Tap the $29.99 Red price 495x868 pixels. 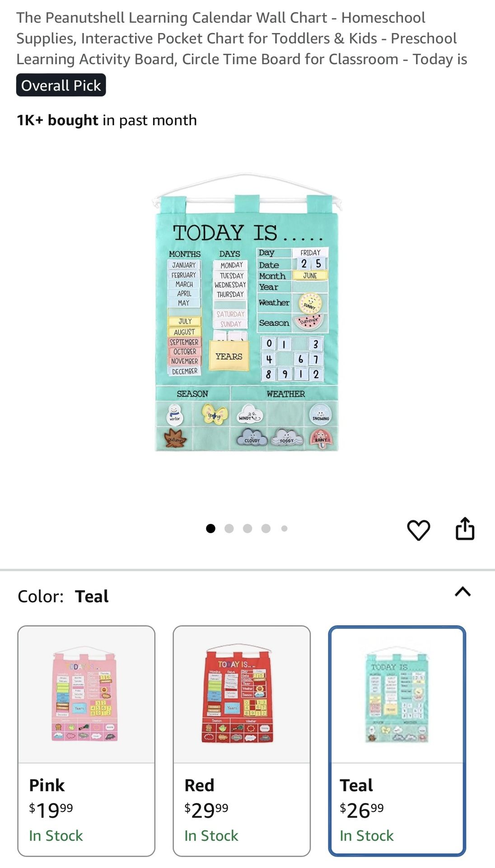206,810
